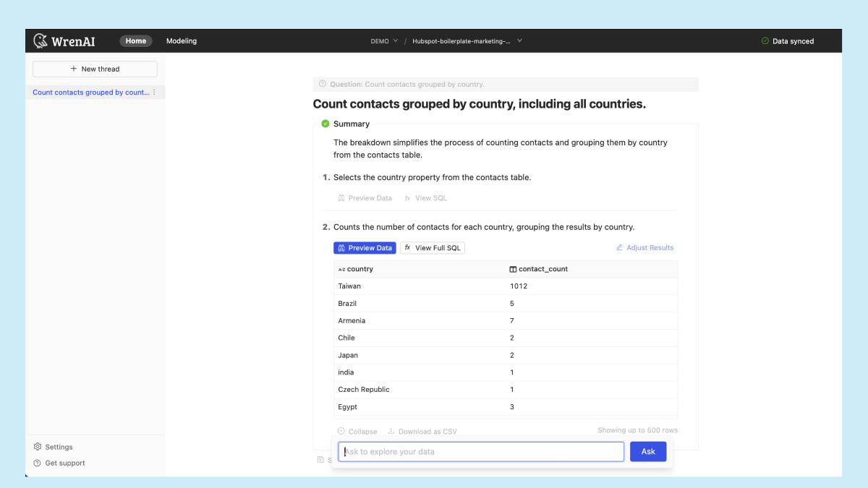The image size is (868, 488).
Task: Start a New thread
Action: click(x=95, y=69)
